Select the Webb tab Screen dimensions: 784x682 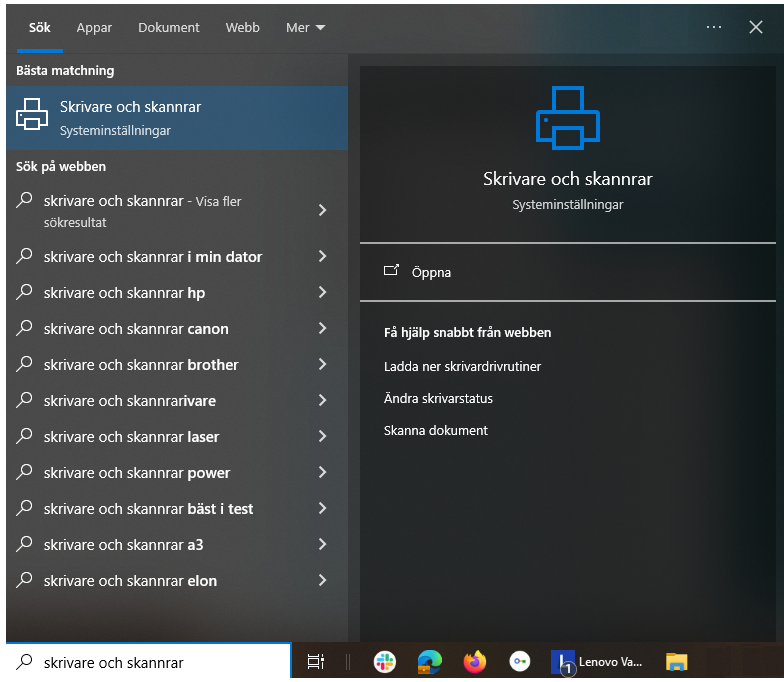point(242,28)
